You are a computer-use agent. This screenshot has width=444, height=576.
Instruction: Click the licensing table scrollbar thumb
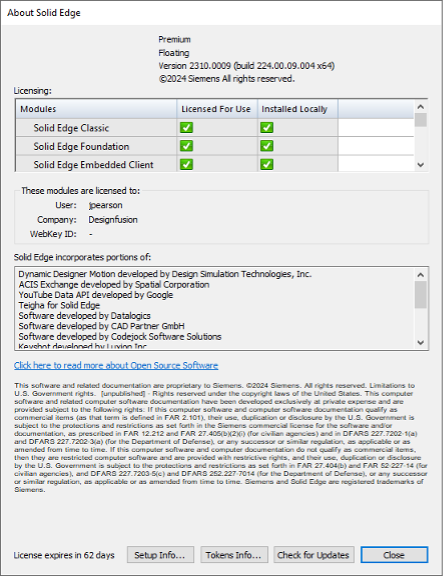coord(421,120)
